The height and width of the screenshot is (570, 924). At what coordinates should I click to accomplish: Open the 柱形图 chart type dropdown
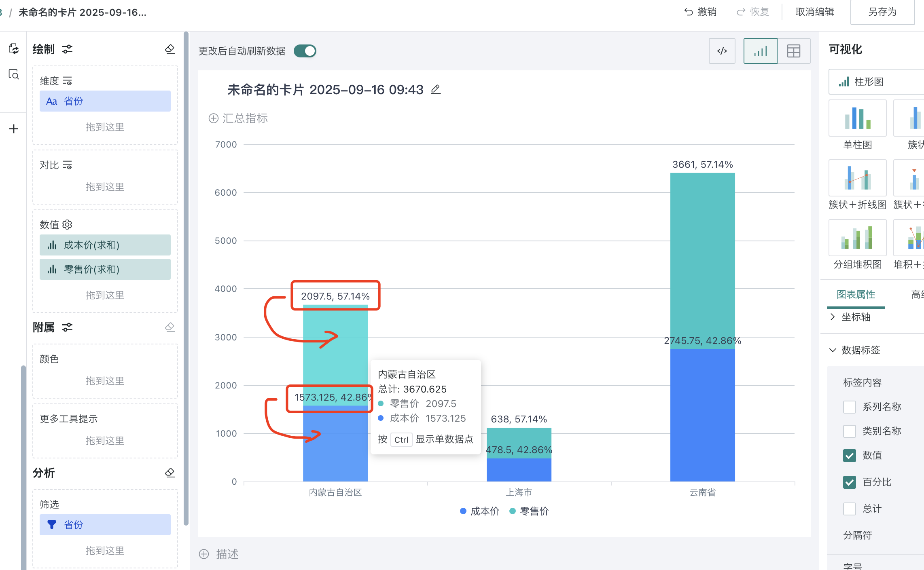(x=876, y=82)
